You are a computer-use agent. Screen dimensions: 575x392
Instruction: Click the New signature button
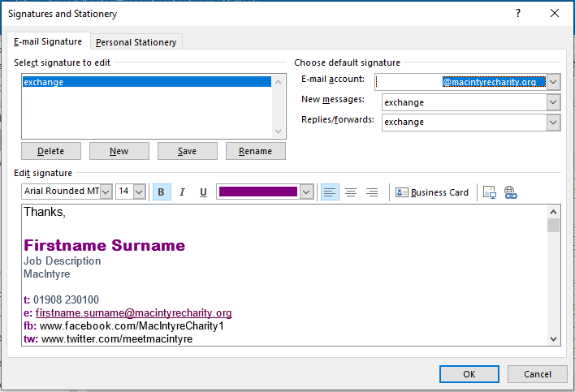(x=119, y=151)
